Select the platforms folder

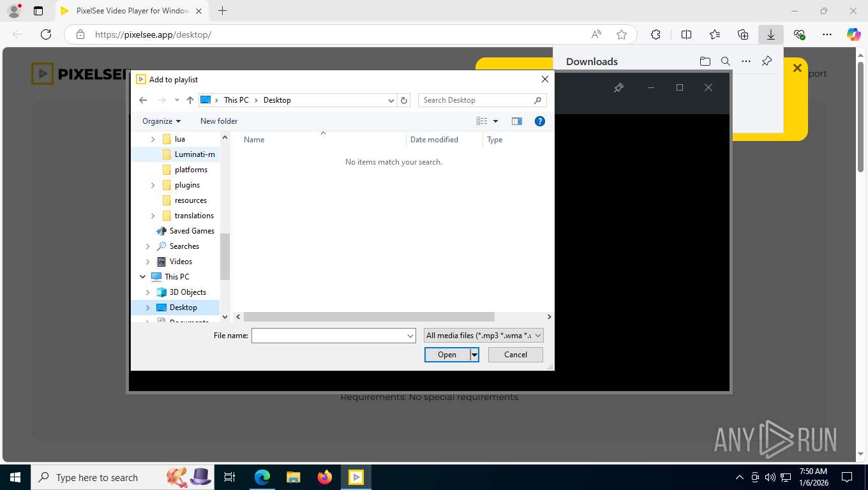point(191,170)
